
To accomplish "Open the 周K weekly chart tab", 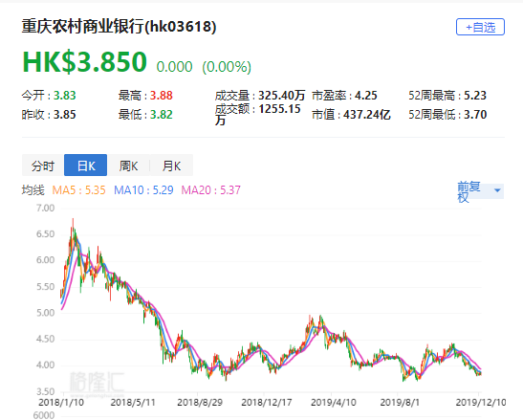I will coord(128,166).
